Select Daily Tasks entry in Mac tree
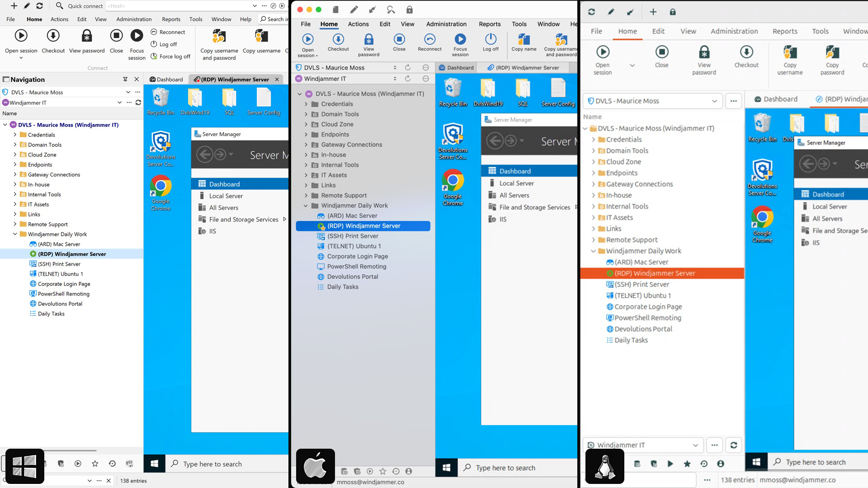Image resolution: width=868 pixels, height=488 pixels. click(x=343, y=287)
